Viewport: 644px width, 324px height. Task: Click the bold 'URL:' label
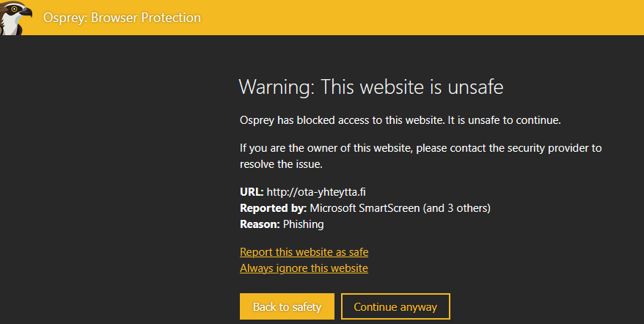(252, 192)
